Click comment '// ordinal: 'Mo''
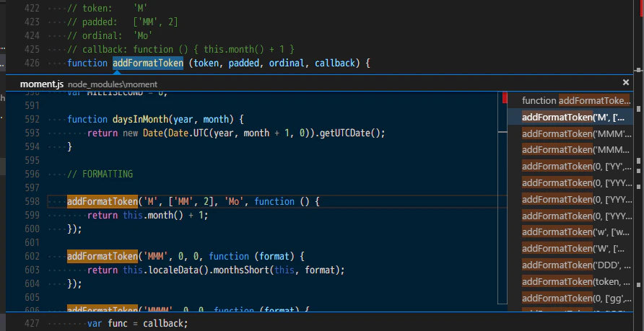 pyautogui.click(x=110, y=35)
